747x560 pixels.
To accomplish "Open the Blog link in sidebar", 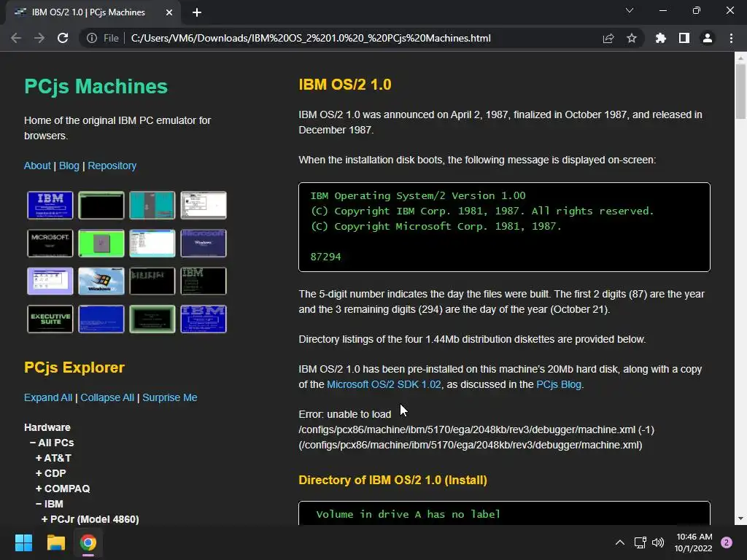I will 69,166.
